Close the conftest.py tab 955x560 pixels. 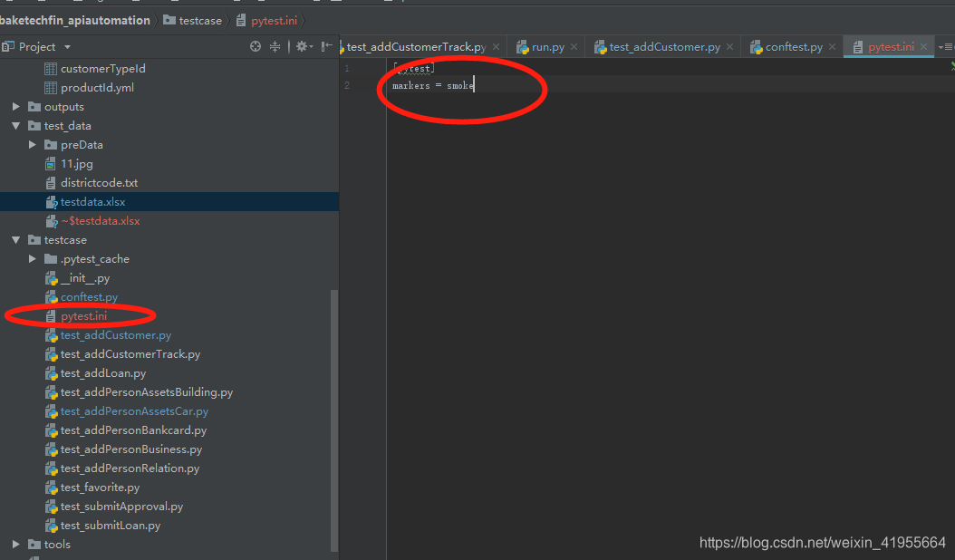click(x=832, y=47)
